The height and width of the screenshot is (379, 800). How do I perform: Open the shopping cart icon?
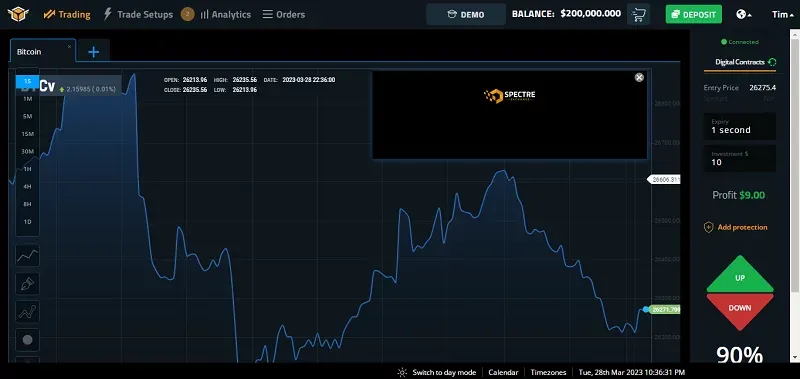(638, 14)
